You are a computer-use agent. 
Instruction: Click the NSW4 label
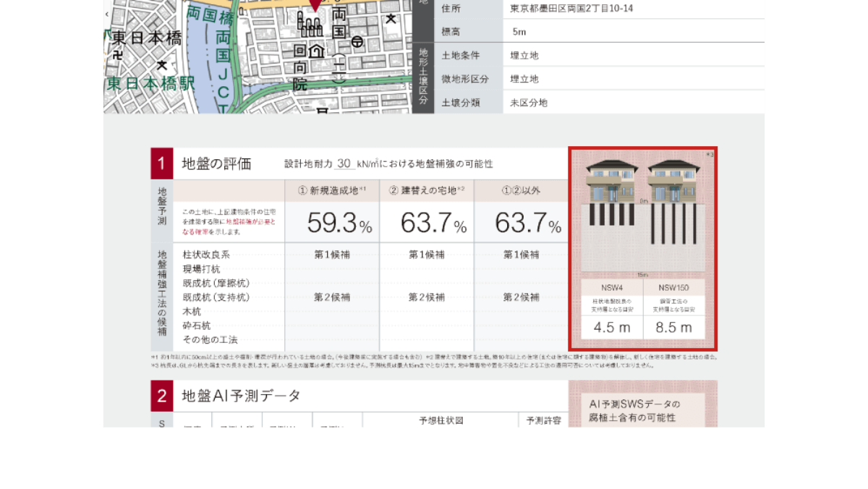click(612, 287)
